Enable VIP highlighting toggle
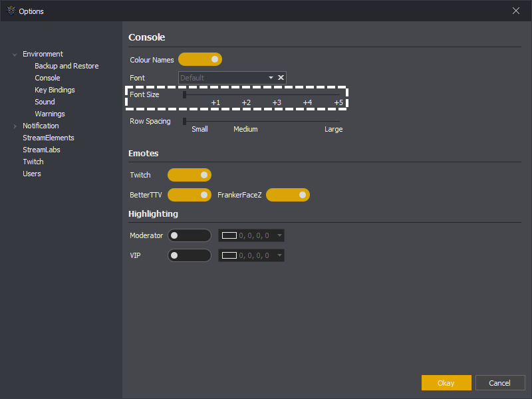This screenshot has height=399, width=532. (x=190, y=255)
